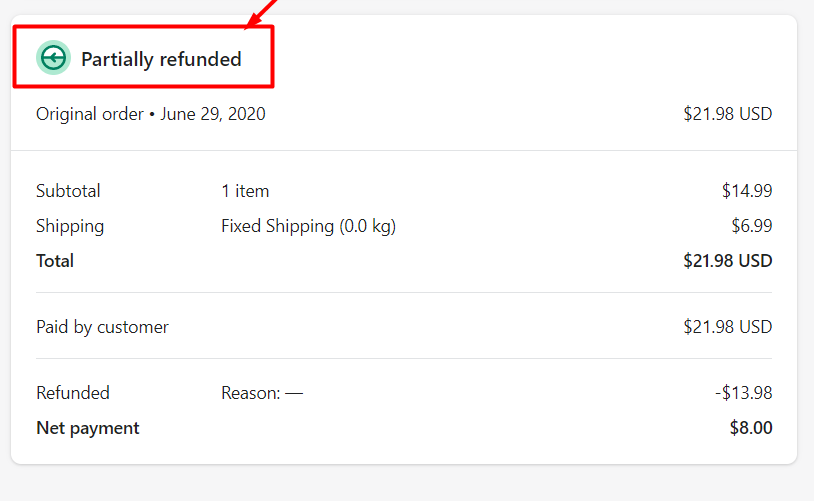Click the "Paid by customer" label

tap(102, 327)
